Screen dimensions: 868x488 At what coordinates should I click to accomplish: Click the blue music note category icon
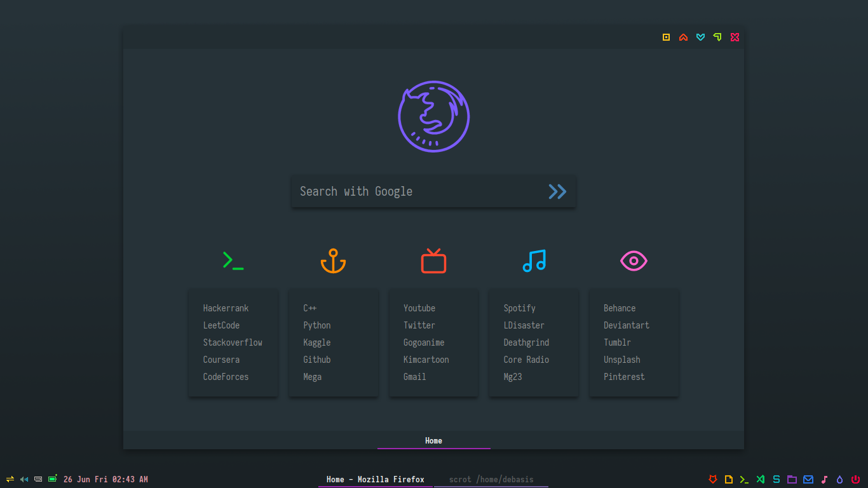(x=534, y=261)
